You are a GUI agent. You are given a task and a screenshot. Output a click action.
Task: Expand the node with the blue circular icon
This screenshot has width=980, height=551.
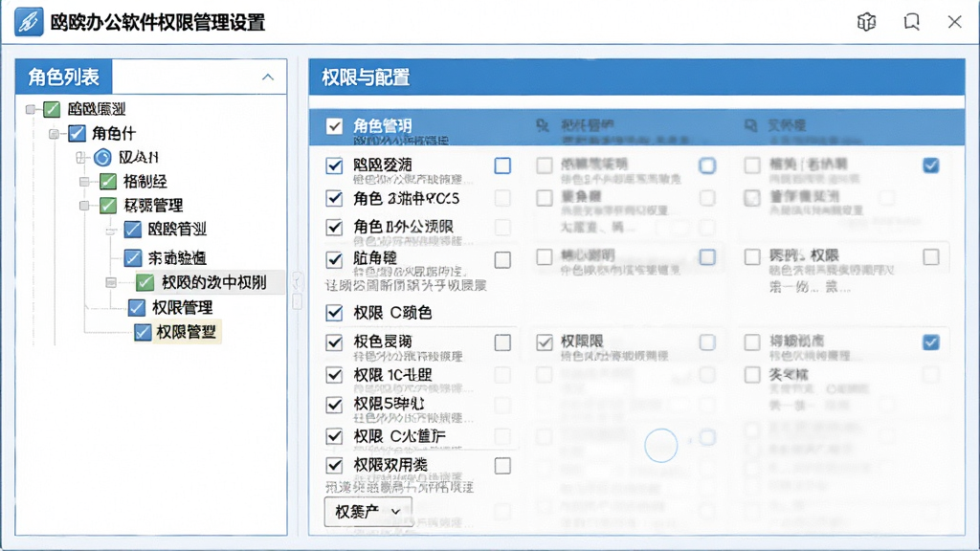(x=80, y=158)
